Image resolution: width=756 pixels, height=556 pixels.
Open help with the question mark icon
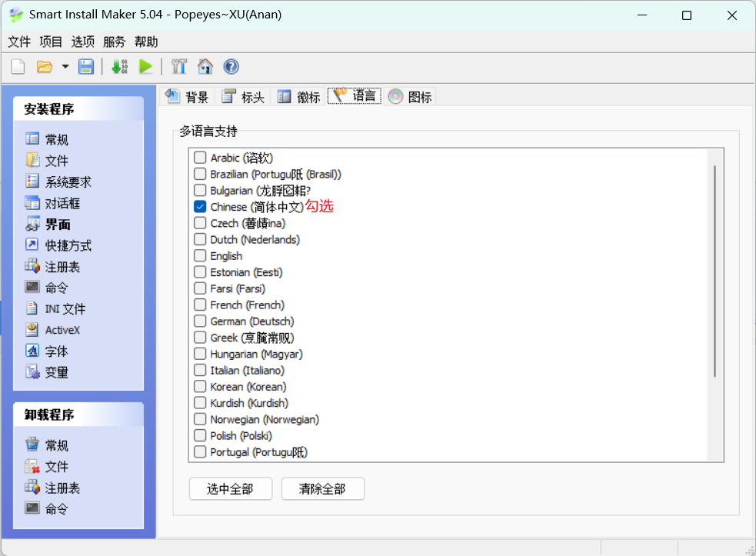click(231, 67)
